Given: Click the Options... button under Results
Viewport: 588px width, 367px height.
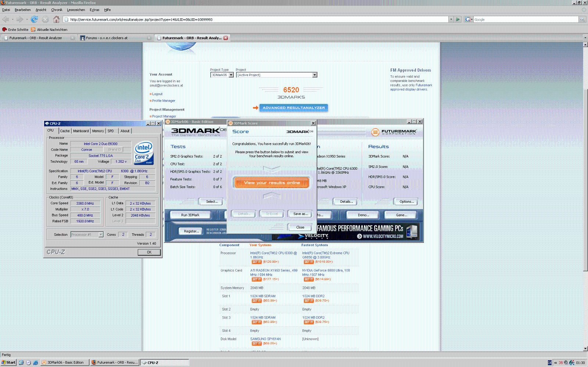Looking at the screenshot, I should (x=406, y=201).
